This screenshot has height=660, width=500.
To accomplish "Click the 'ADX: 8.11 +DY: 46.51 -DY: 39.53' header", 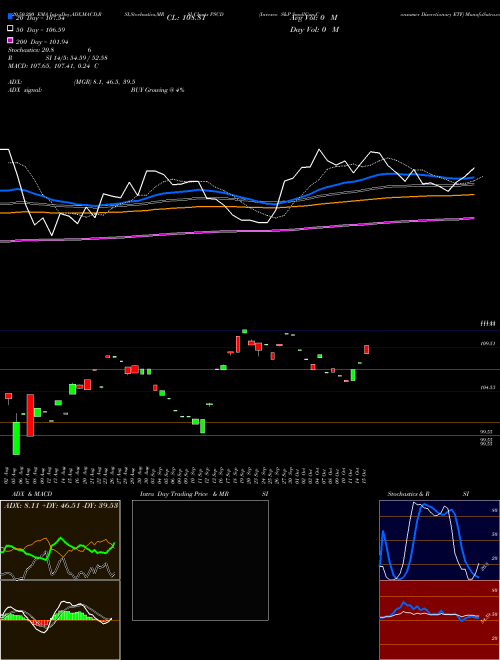I will [x=61, y=505].
